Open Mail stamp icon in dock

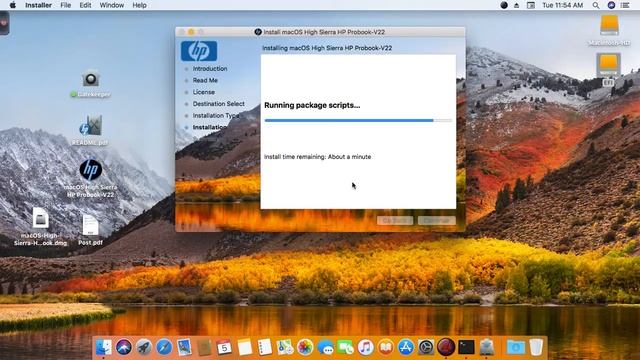coord(184,347)
